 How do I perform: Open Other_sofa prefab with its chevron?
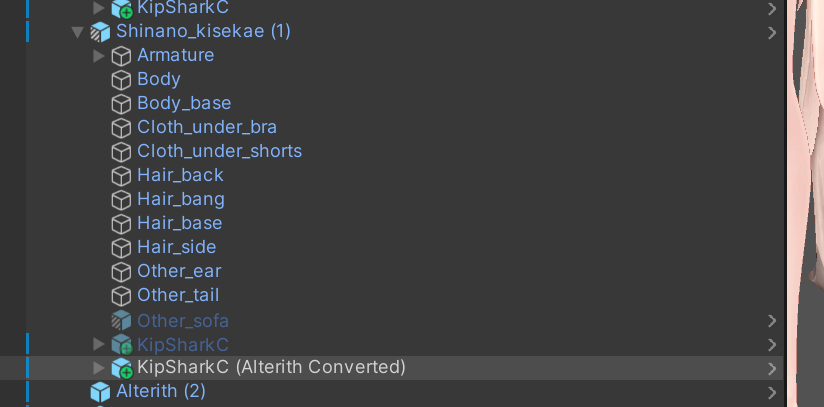(x=772, y=321)
